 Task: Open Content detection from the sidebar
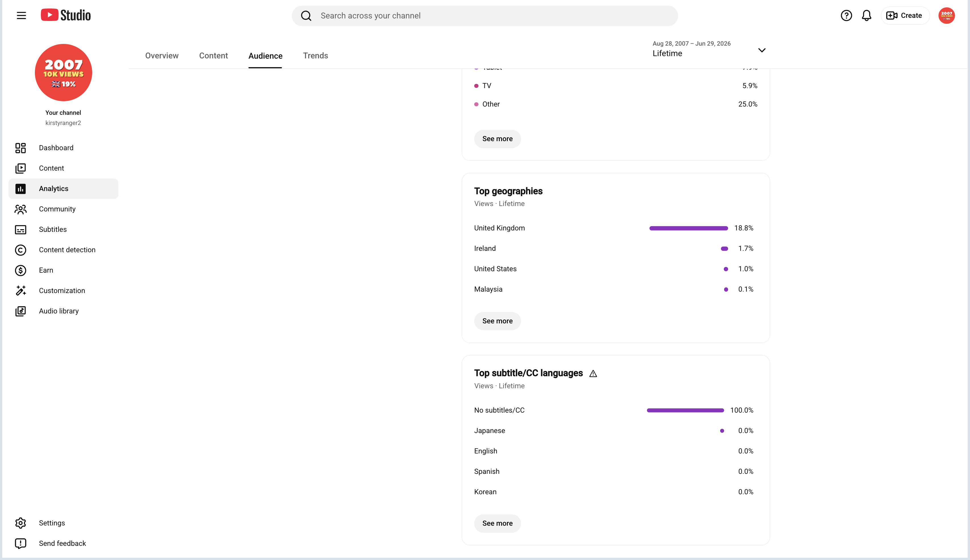click(63, 250)
